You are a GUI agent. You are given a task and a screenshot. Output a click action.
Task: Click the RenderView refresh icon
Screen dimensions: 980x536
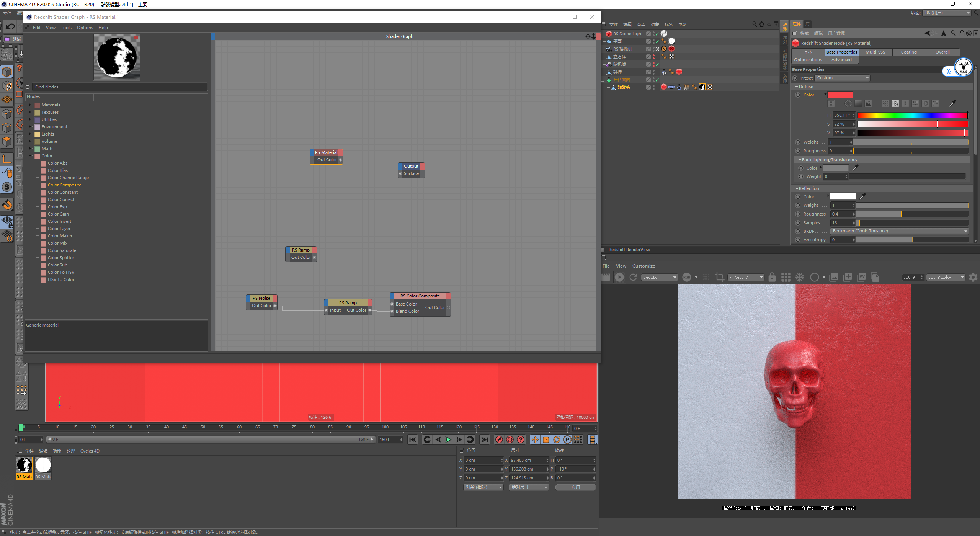633,277
